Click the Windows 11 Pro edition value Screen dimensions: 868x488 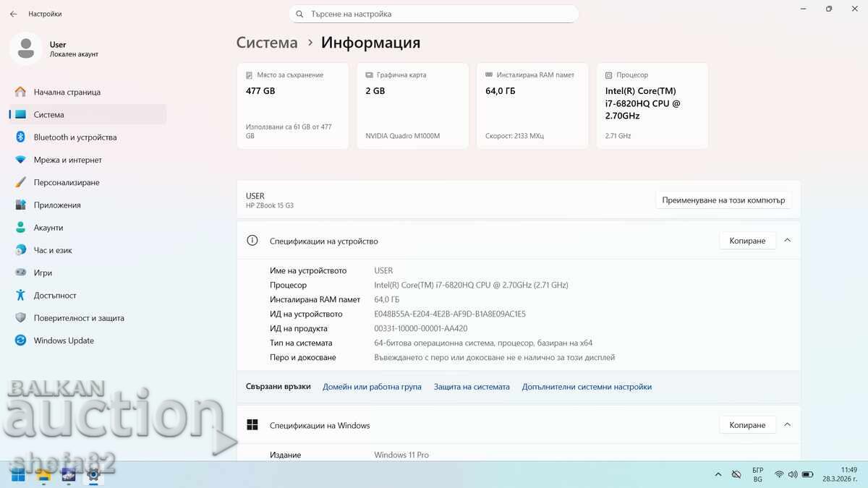pyautogui.click(x=401, y=455)
